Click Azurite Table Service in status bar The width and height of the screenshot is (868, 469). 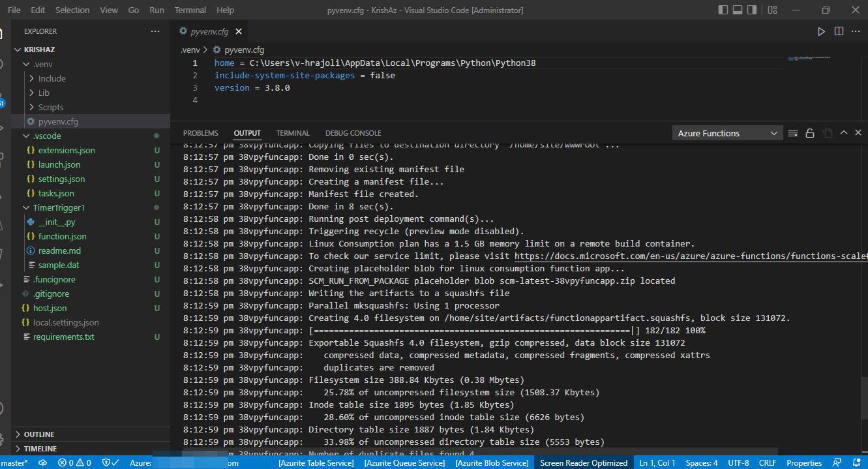click(316, 462)
